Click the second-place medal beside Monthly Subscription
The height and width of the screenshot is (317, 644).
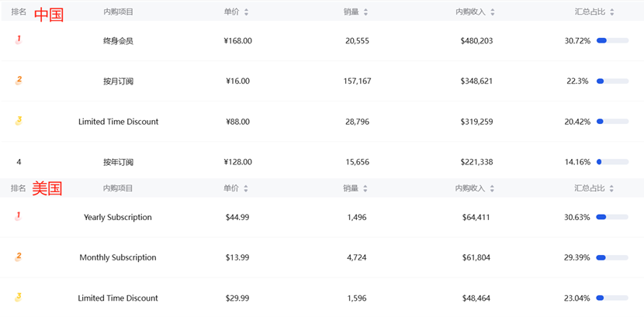coord(19,257)
